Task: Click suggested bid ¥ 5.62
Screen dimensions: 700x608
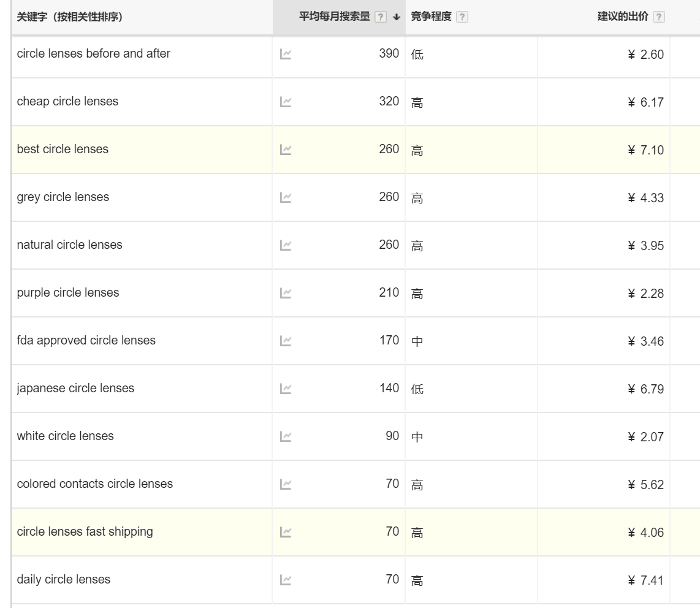Action: (645, 484)
